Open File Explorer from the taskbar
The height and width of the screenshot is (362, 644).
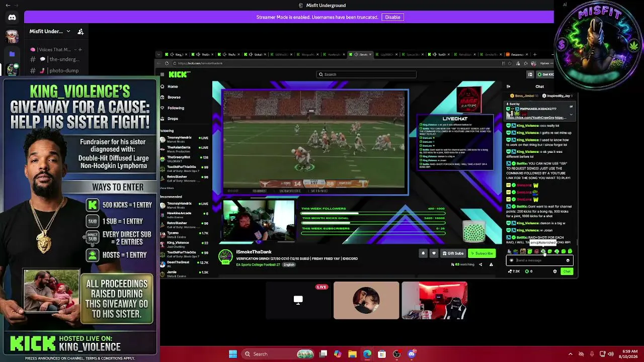(353, 354)
